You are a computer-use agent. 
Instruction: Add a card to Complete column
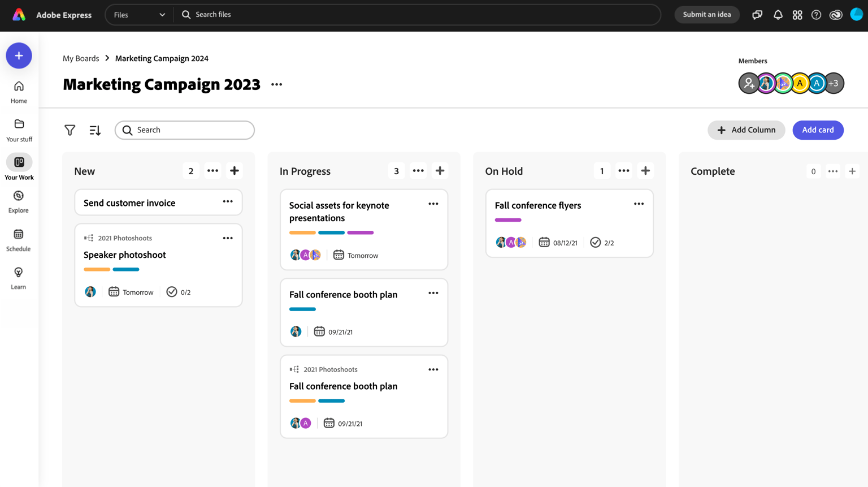(852, 171)
